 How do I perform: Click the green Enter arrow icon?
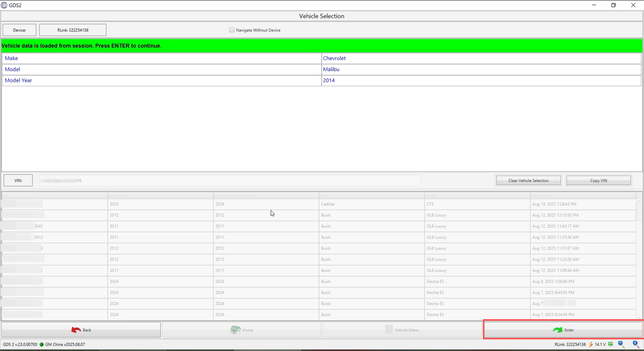click(557, 330)
